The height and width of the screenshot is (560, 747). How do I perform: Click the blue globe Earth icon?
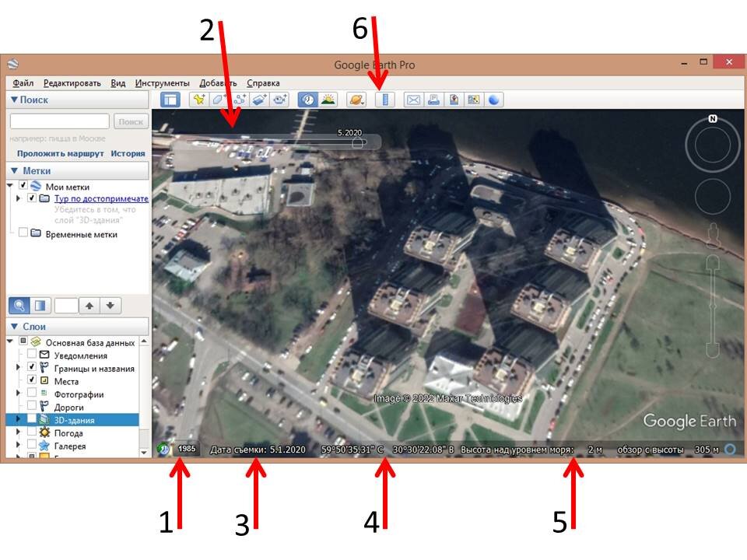pyautogui.click(x=494, y=100)
